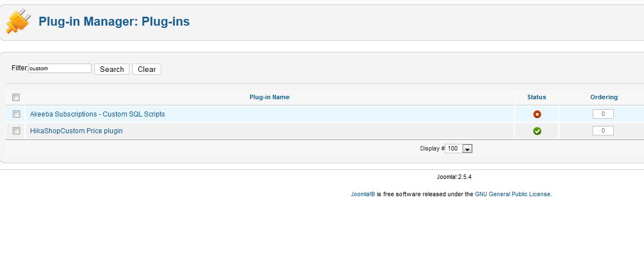
Task: Click the green enabled status icon for HikaShop
Action: (x=537, y=131)
